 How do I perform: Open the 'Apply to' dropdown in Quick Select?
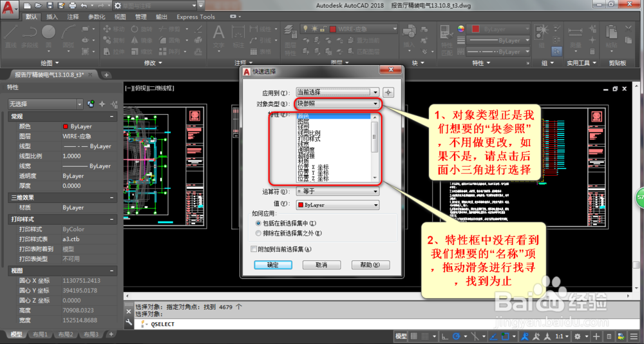(337, 92)
